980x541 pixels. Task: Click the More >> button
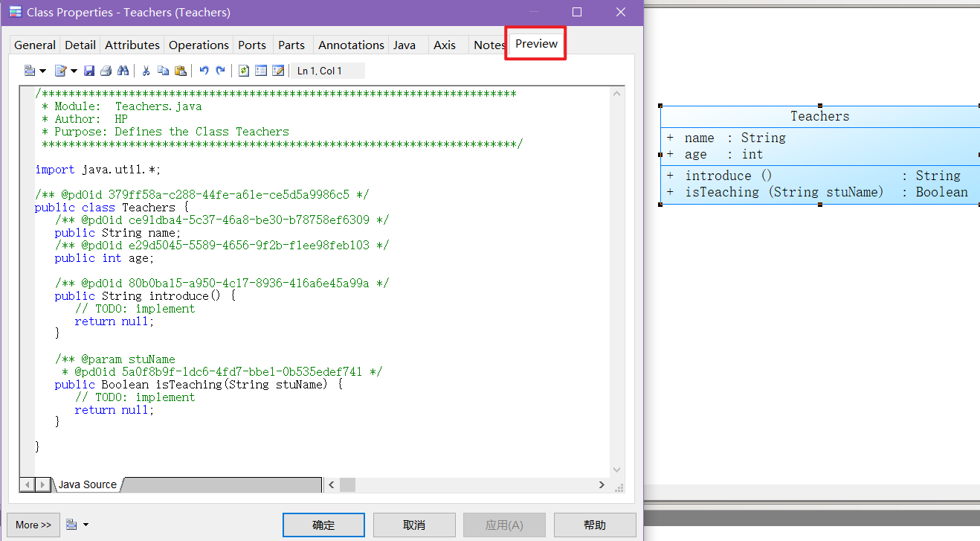pos(33,525)
